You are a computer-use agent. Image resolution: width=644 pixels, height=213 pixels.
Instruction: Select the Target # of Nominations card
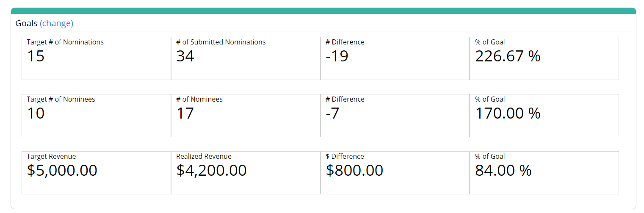point(97,58)
